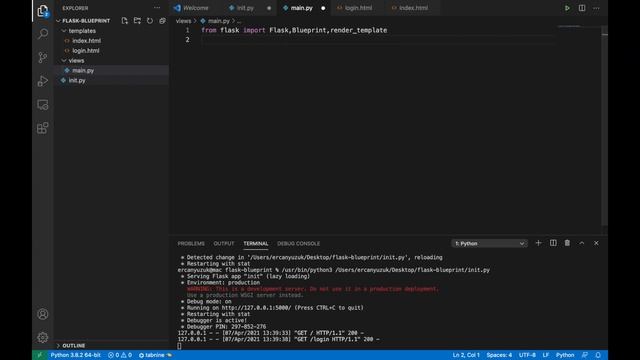Click the minimap code preview
This screenshot has width=640, height=360.
[569, 26]
